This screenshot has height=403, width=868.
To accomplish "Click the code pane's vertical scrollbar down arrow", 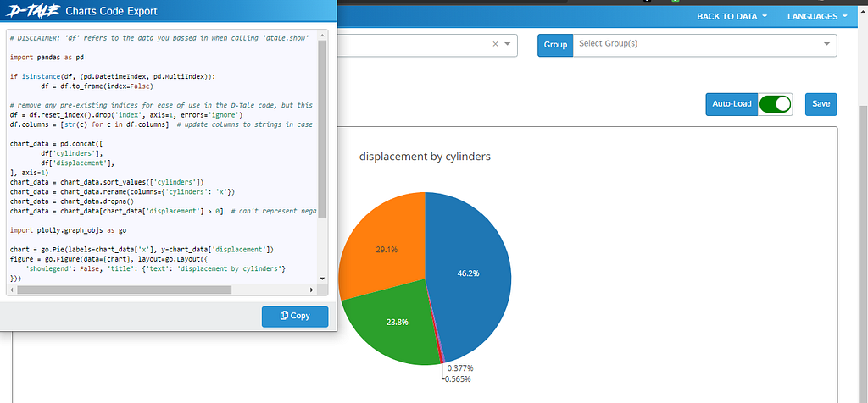I will coord(323,279).
